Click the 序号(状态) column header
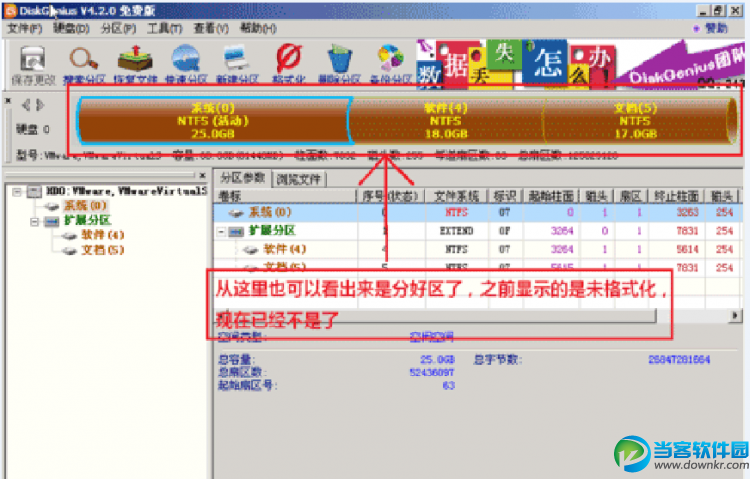This screenshot has height=479, width=750. coord(391,196)
